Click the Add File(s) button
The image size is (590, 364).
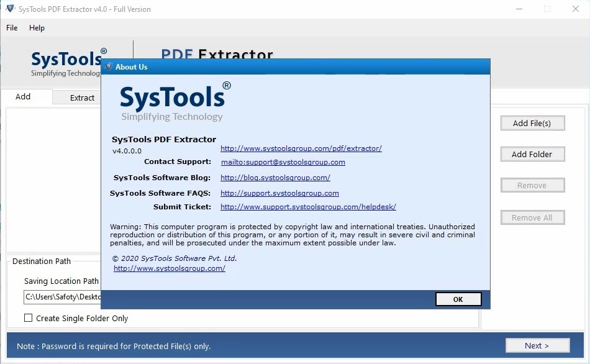point(532,123)
